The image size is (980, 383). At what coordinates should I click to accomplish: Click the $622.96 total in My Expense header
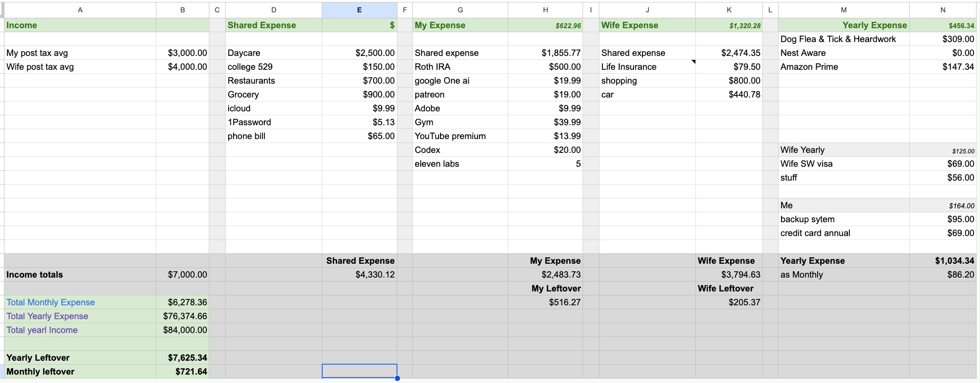tap(545, 25)
